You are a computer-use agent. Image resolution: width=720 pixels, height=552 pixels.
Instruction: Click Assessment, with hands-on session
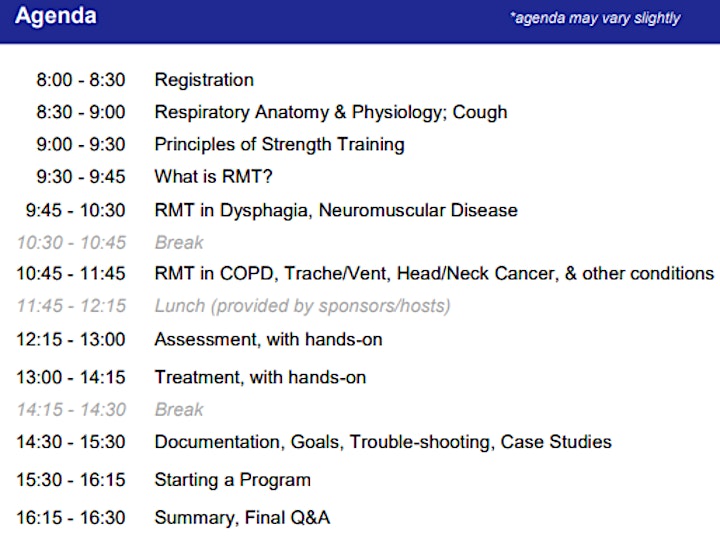coord(268,340)
